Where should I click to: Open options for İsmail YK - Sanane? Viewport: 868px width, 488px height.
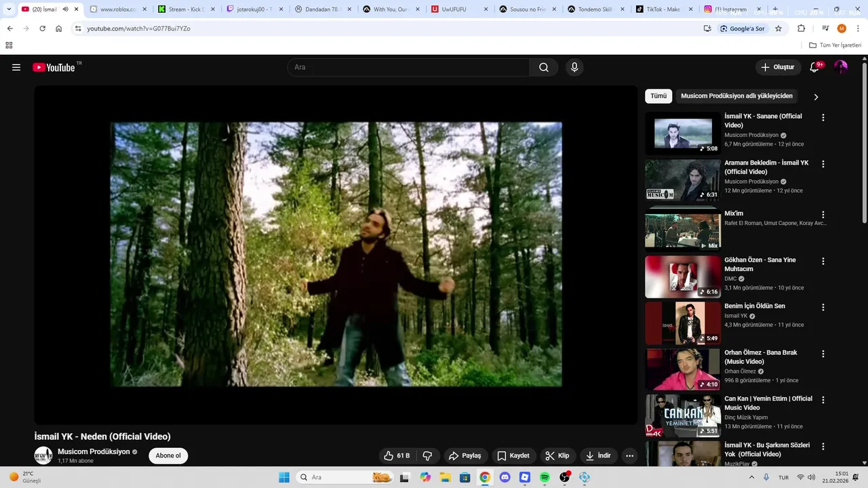pos(823,117)
